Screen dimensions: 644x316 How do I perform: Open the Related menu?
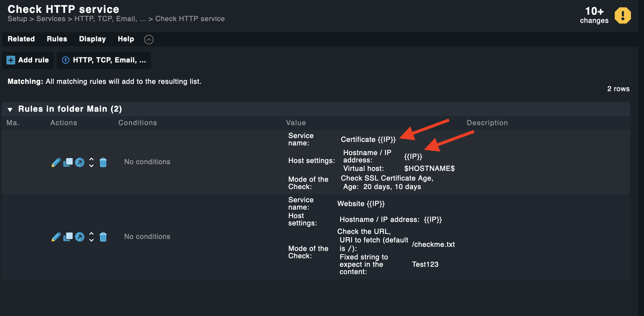21,39
